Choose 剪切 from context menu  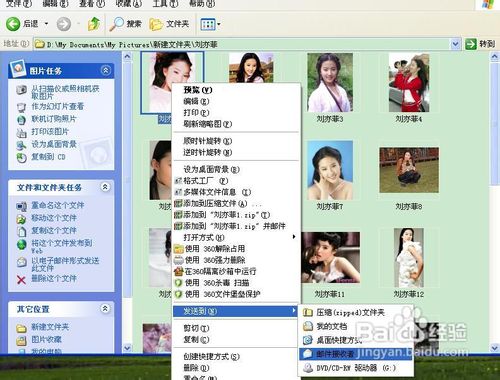tap(236, 328)
